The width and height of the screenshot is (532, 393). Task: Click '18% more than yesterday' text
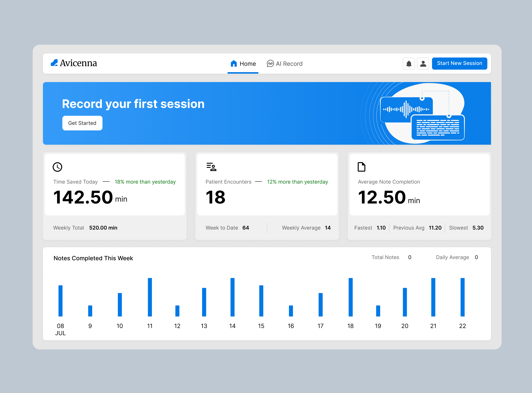tap(145, 182)
